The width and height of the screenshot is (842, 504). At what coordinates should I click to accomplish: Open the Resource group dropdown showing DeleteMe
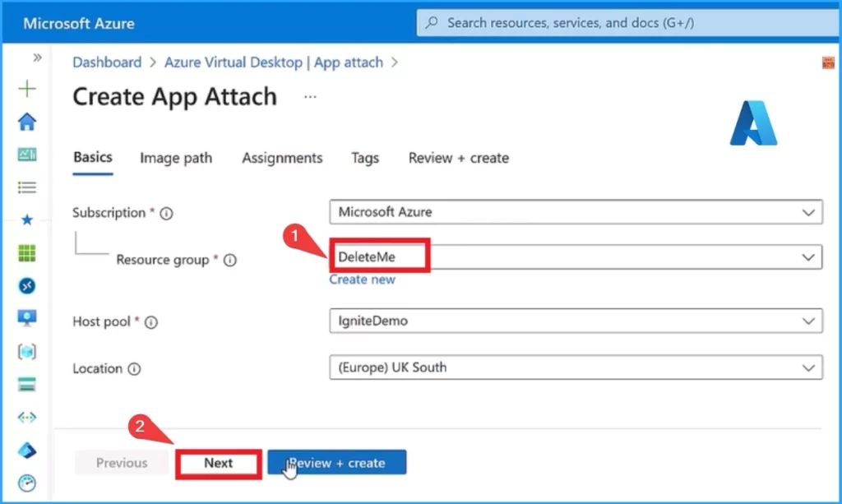coord(576,257)
